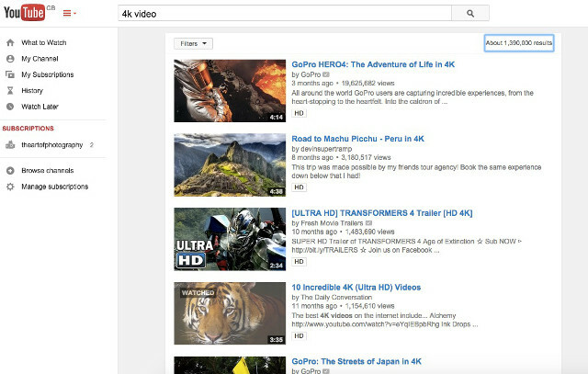
Task: Open Browse channels
Action: (x=47, y=170)
